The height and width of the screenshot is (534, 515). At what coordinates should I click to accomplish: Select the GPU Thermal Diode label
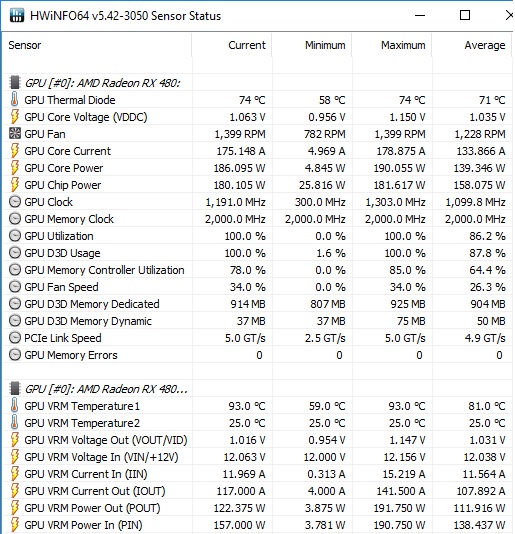pyautogui.click(x=70, y=100)
